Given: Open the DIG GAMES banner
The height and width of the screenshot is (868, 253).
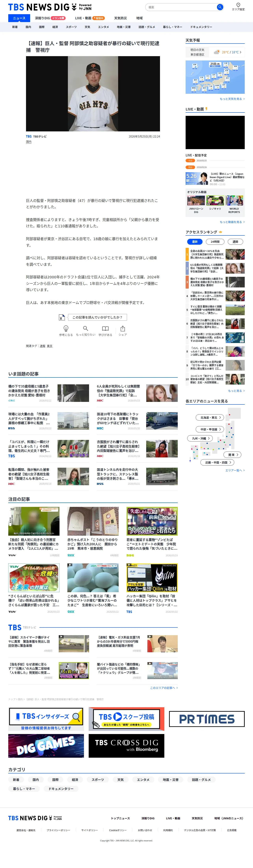Looking at the screenshot, I should [46, 746].
